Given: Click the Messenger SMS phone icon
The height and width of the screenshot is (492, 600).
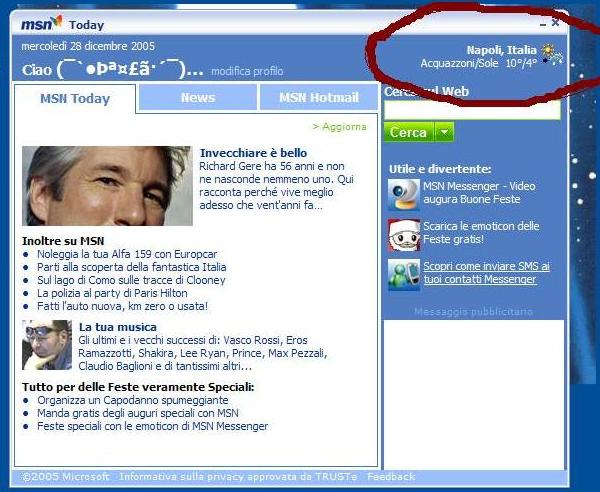Looking at the screenshot, I should (404, 274).
